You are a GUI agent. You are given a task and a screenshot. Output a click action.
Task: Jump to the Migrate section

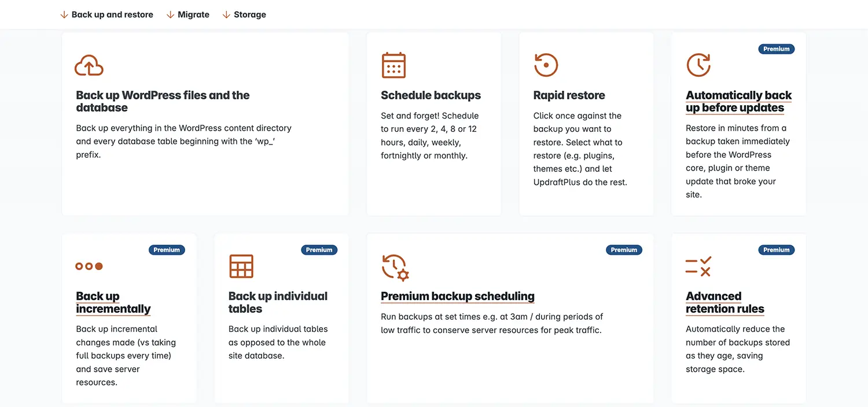188,14
